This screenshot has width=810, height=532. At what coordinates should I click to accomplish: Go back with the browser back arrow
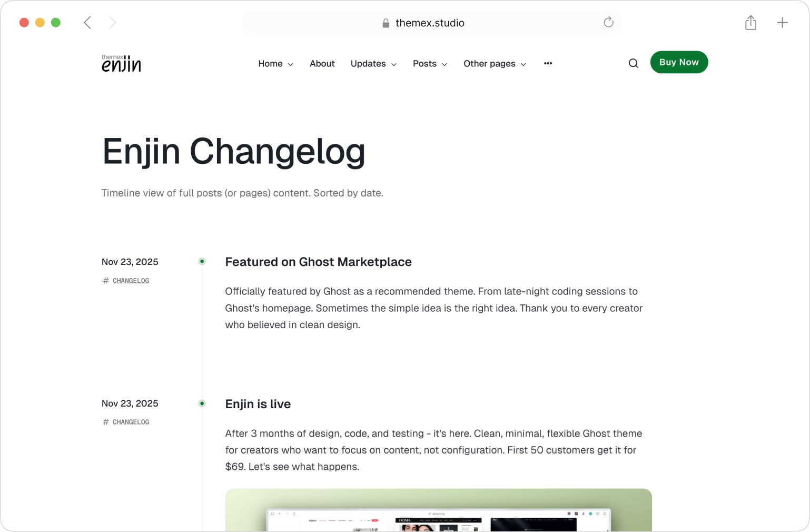pos(87,23)
